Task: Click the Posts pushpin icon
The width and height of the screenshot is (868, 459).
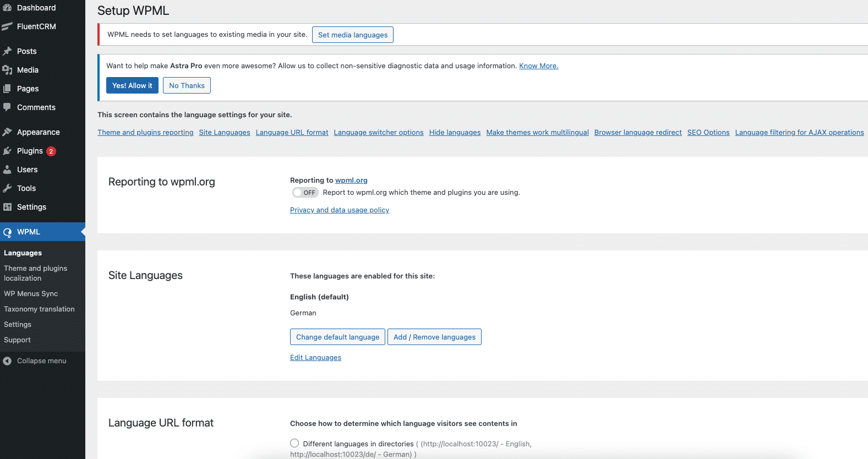Action: coord(7,51)
